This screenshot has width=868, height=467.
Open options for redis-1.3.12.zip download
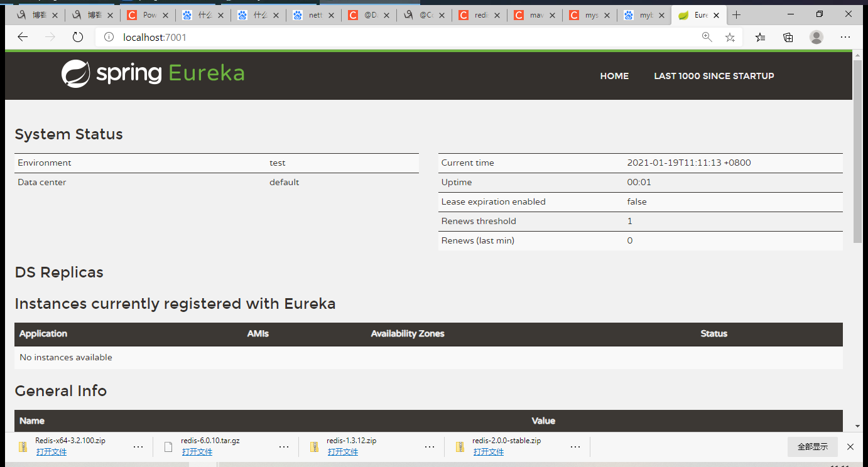(430, 447)
